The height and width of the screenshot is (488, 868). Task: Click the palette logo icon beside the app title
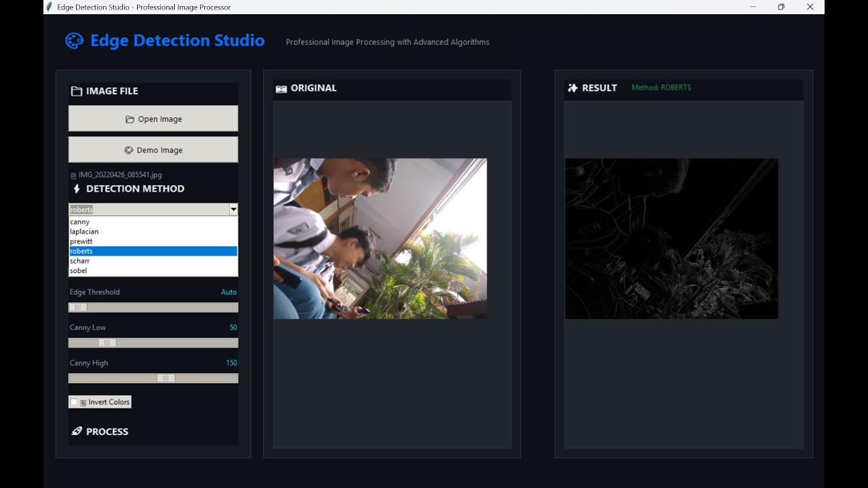pos(74,41)
